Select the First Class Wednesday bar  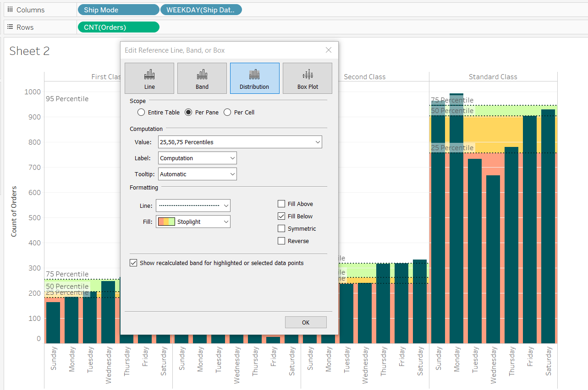click(108, 312)
